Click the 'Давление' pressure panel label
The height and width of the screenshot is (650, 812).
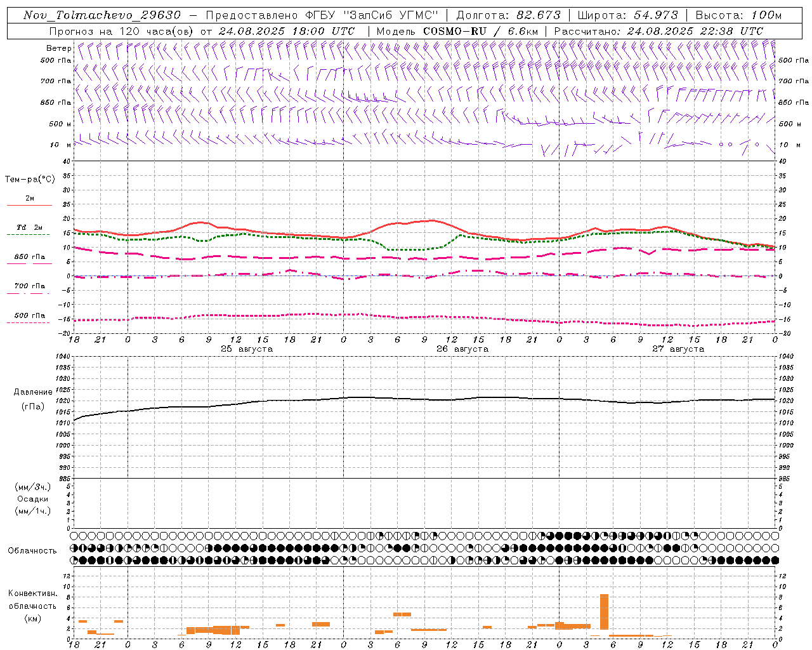(x=33, y=392)
